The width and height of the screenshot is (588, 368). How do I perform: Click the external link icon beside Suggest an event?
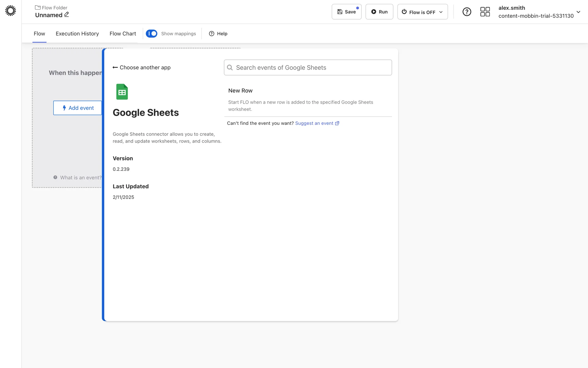pyautogui.click(x=337, y=123)
